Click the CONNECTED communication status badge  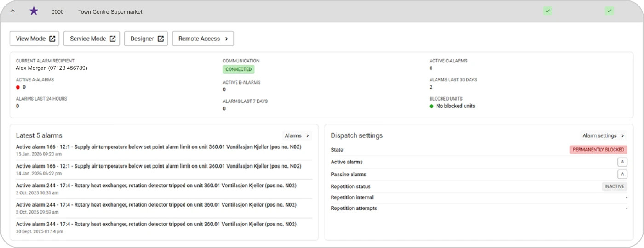click(238, 69)
